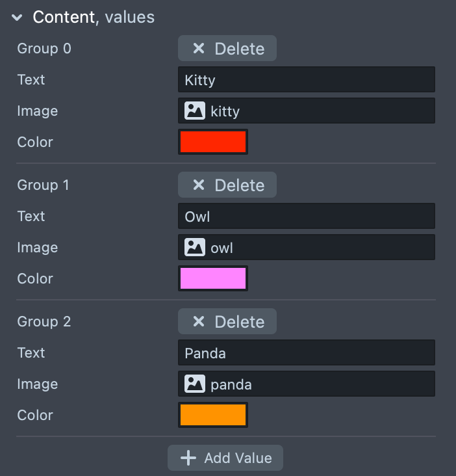Click the image icon beside panda

(195, 384)
